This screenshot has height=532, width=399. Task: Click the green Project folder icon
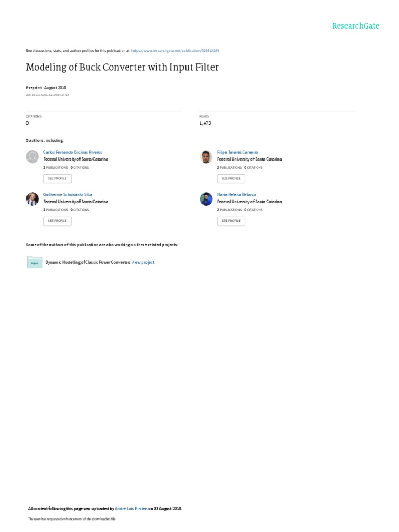pos(35,262)
